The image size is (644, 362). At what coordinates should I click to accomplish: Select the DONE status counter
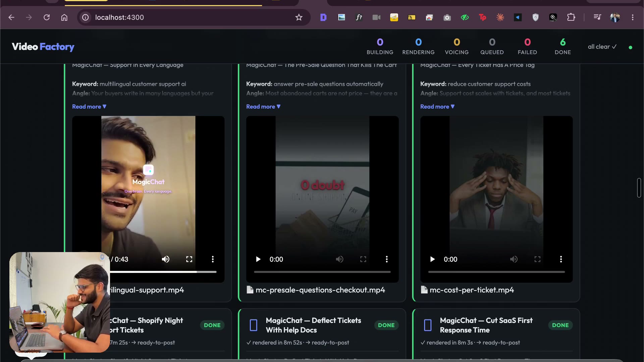tap(562, 46)
